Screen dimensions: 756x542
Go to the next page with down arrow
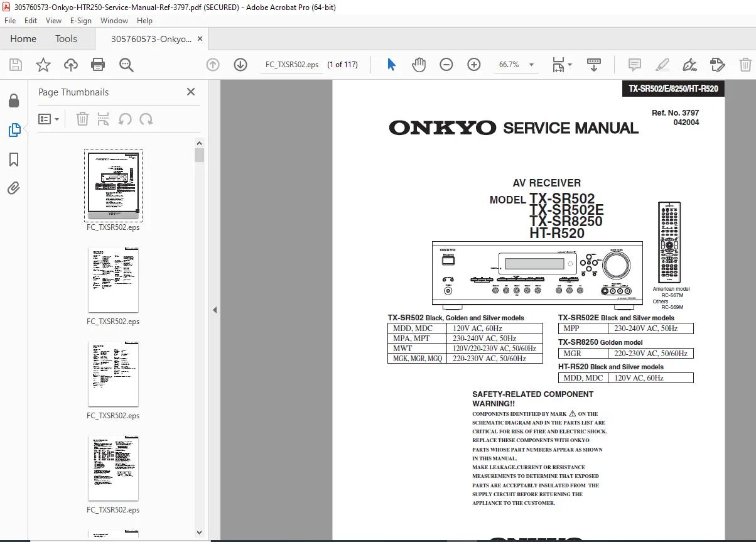click(x=240, y=65)
